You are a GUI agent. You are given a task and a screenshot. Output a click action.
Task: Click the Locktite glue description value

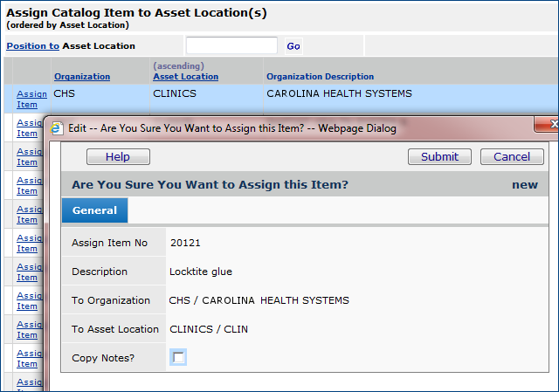tap(201, 272)
